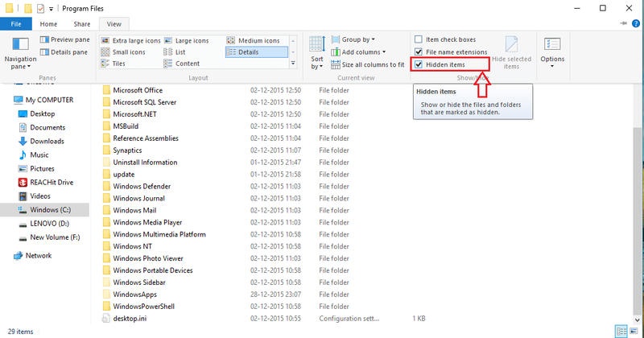Open Network in the navigation pane
This screenshot has width=644, height=338.
tap(32, 255)
